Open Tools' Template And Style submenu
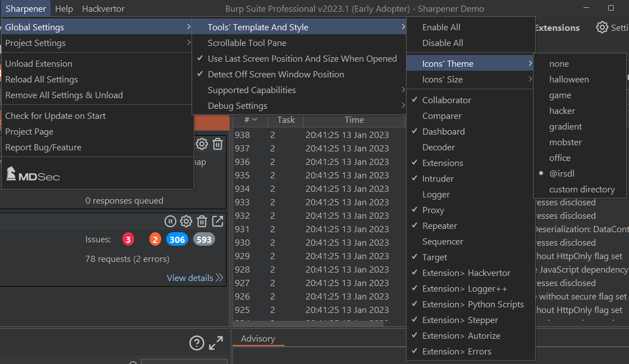The width and height of the screenshot is (629, 364). point(299,27)
